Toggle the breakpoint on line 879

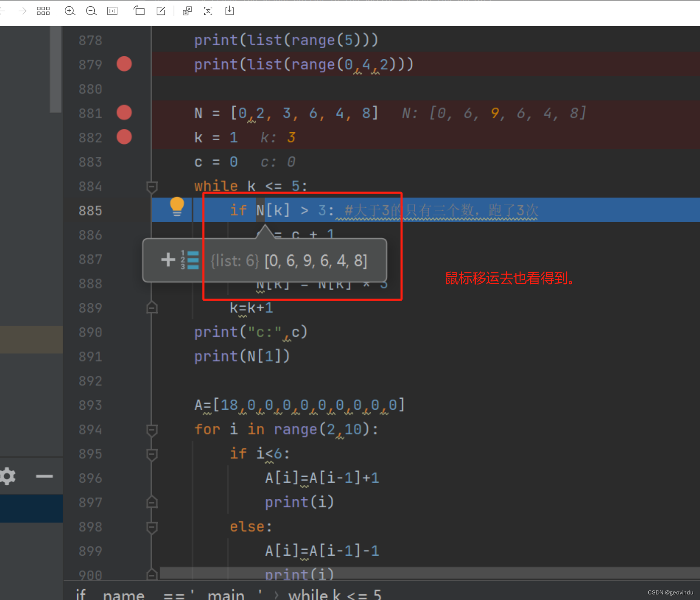(124, 64)
